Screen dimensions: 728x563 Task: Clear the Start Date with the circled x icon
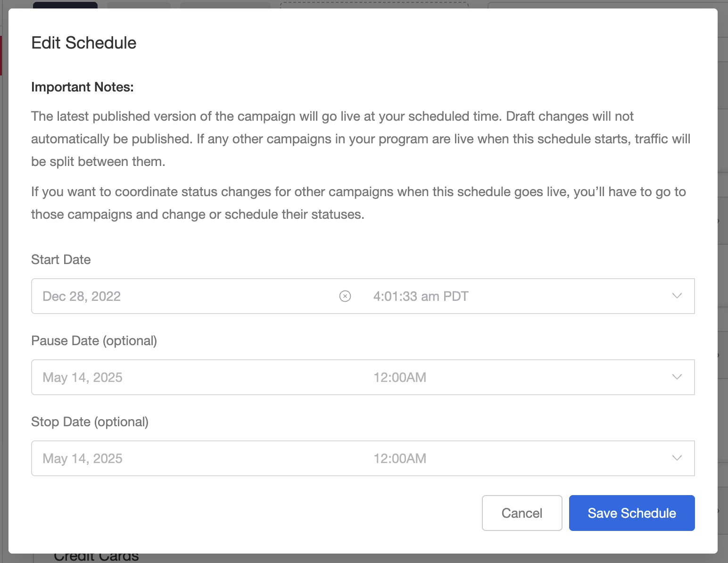345,296
